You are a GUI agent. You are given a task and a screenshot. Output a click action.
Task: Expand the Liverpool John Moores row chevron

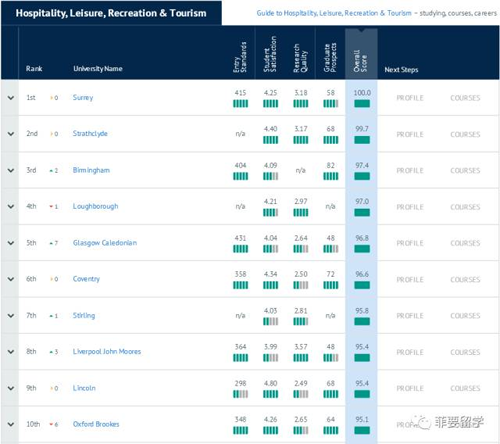click(x=11, y=352)
